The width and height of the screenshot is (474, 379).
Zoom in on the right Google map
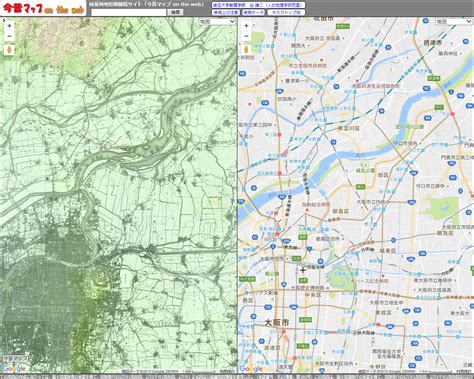(246, 26)
